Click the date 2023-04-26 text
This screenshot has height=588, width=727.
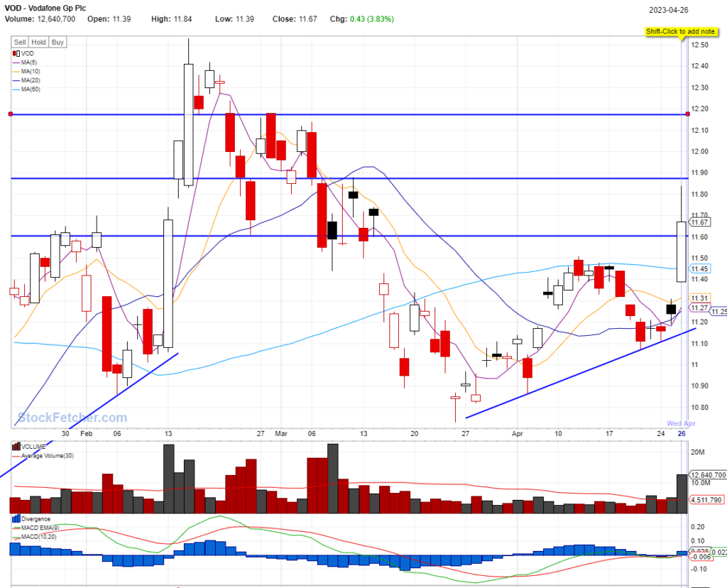(668, 10)
